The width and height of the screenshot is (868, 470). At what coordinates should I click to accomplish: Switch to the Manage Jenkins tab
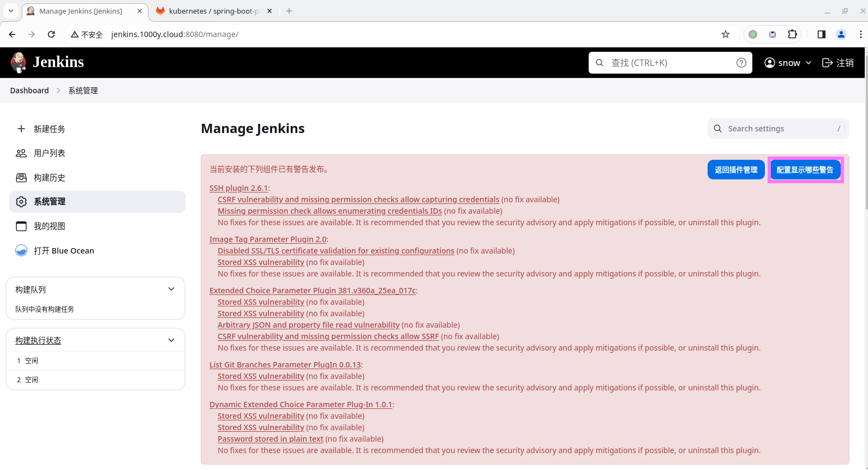pos(81,11)
